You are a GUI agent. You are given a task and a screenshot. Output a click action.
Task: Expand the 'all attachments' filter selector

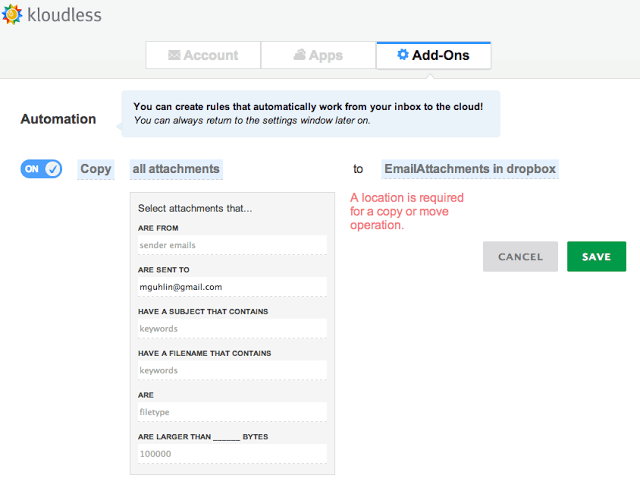pos(176,169)
